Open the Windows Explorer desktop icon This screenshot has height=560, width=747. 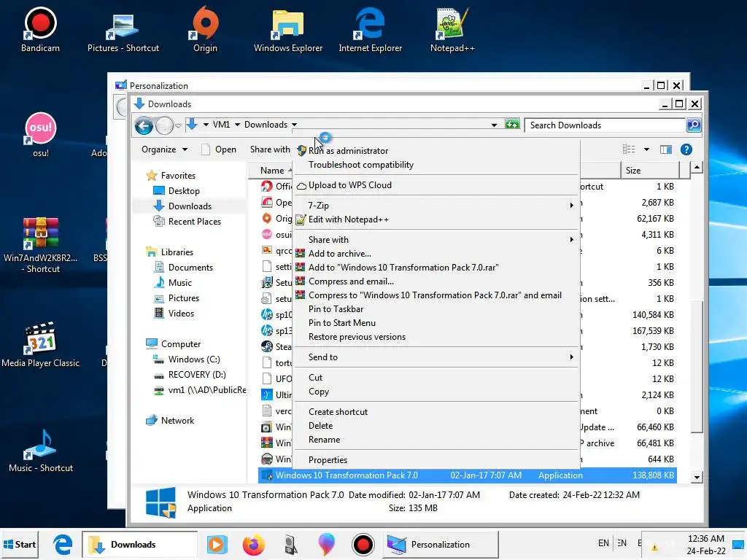[287, 31]
